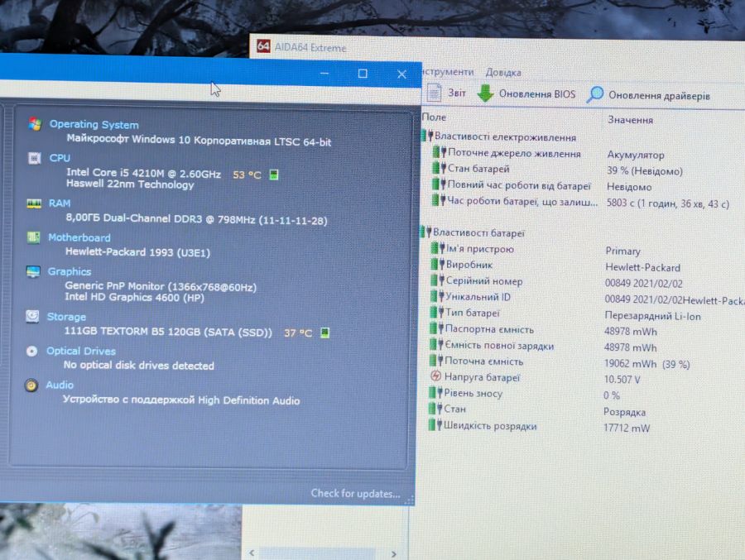The width and height of the screenshot is (745, 560).
Task: Click the Оновлення BIOS toolbar button
Action: [x=526, y=93]
